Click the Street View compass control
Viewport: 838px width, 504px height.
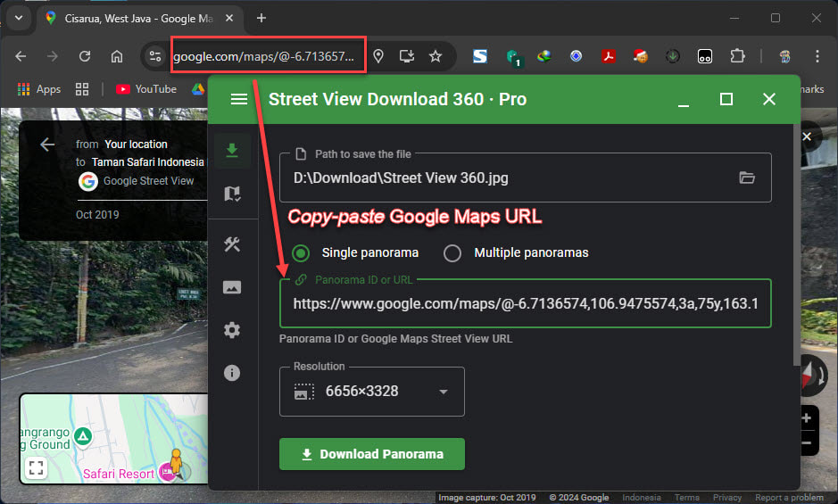[813, 376]
